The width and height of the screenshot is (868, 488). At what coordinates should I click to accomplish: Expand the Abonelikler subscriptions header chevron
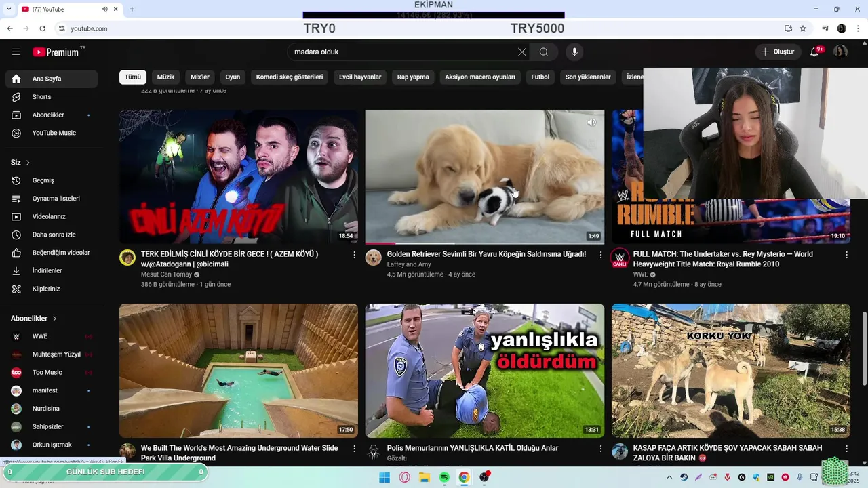pos(54,319)
